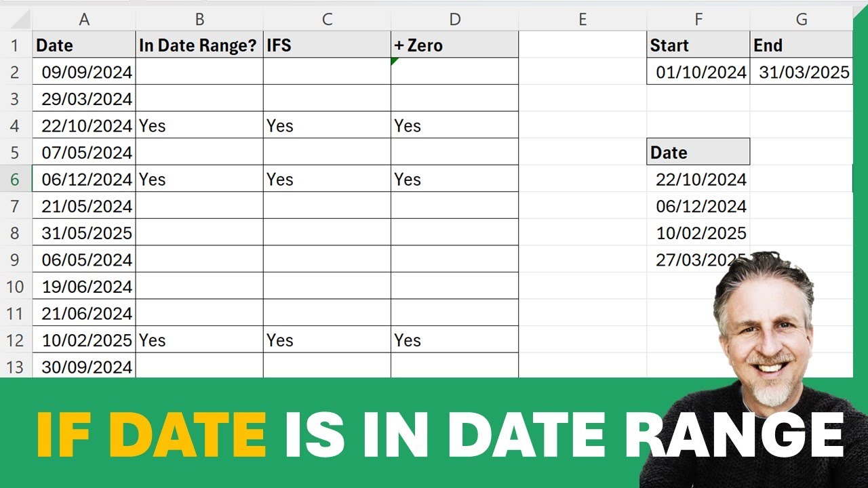Select cell with 07/05/2024

coord(84,152)
